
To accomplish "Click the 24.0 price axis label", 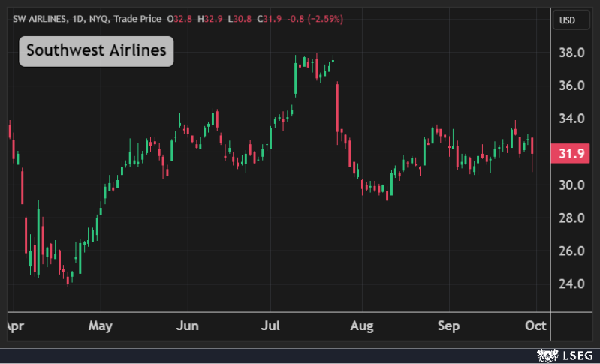I will click(x=573, y=284).
